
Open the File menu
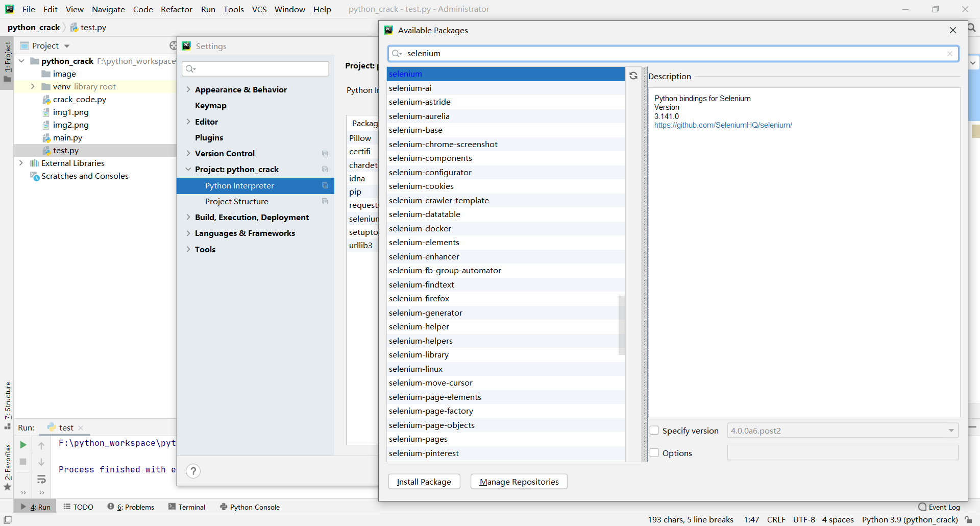click(29, 9)
